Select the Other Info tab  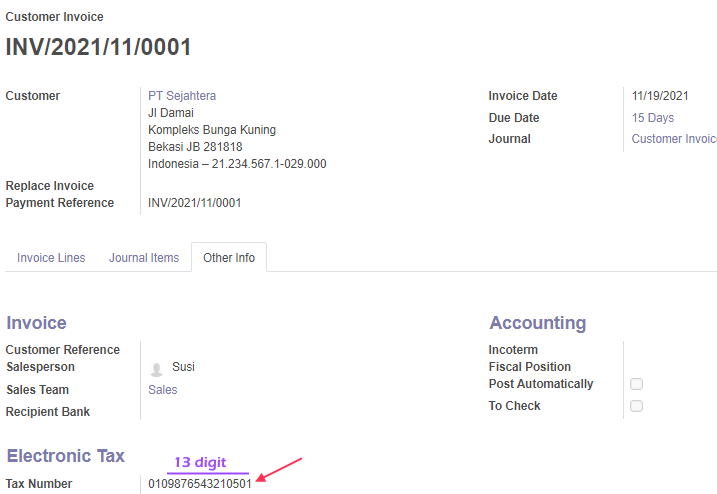tap(229, 258)
